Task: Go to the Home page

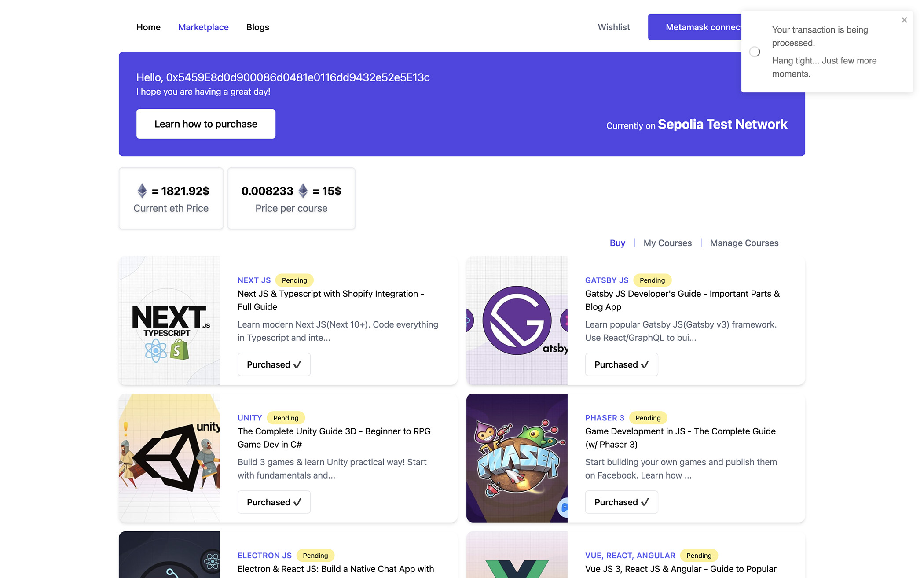Action: coord(148,27)
